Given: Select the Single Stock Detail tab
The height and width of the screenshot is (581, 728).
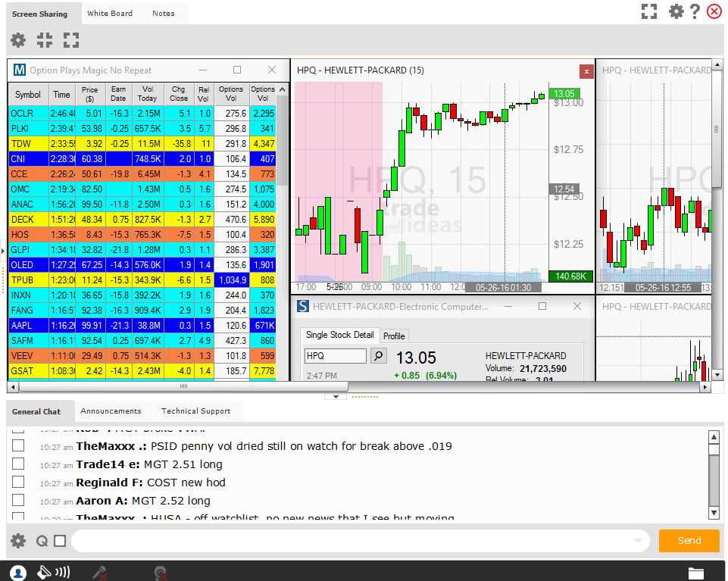Looking at the screenshot, I should (x=339, y=335).
